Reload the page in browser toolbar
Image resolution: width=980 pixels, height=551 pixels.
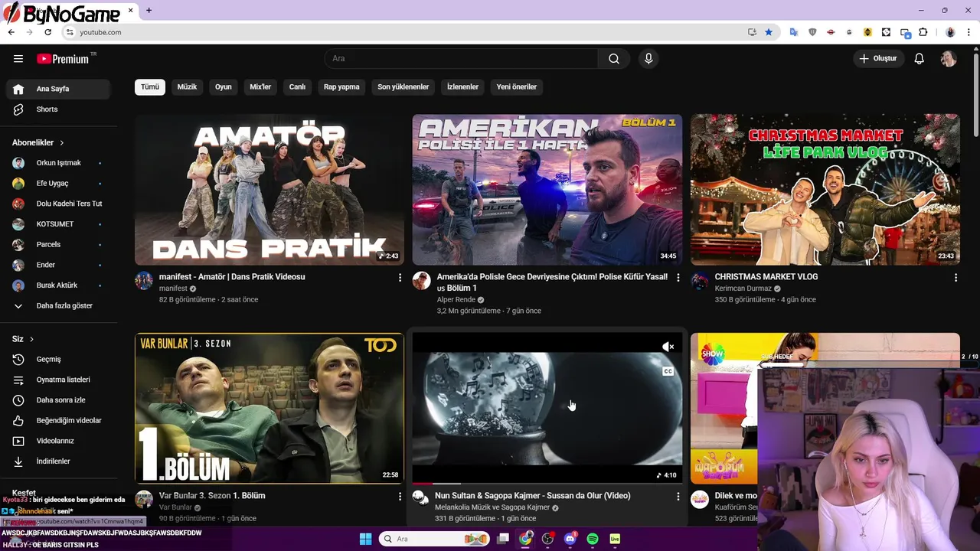[x=47, y=32]
